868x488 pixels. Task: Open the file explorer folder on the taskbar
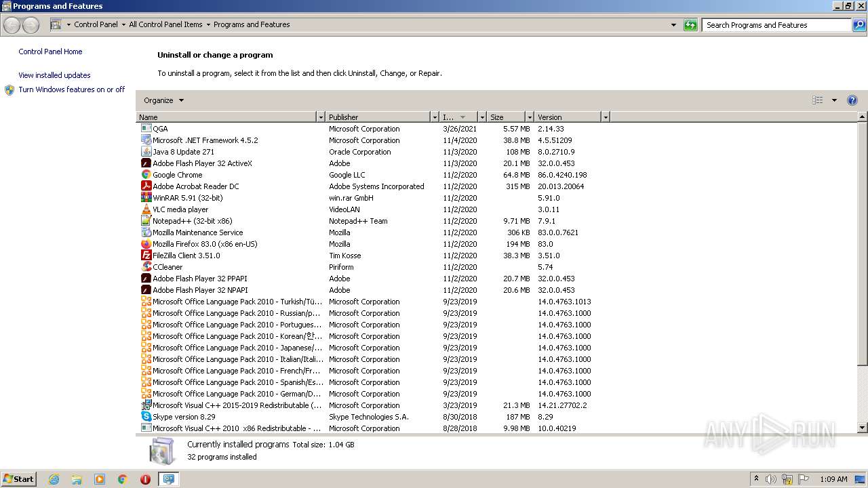click(77, 479)
